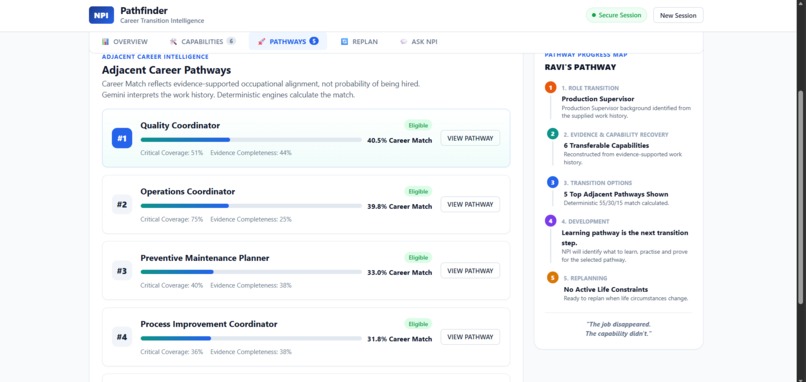The width and height of the screenshot is (806, 382).
Task: Click Evidence Completeness: 44% text
Action: coord(251,153)
